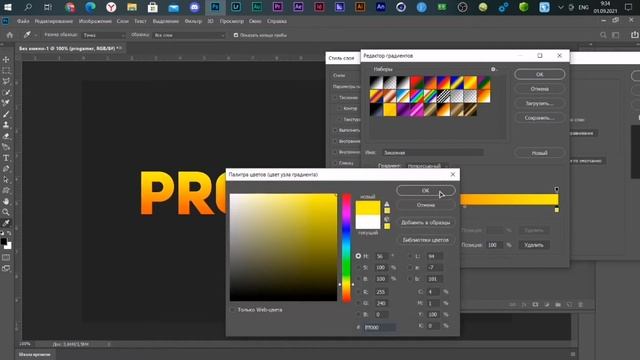The height and width of the screenshot is (360, 640).
Task: Select the Brush tool
Action: point(6,114)
